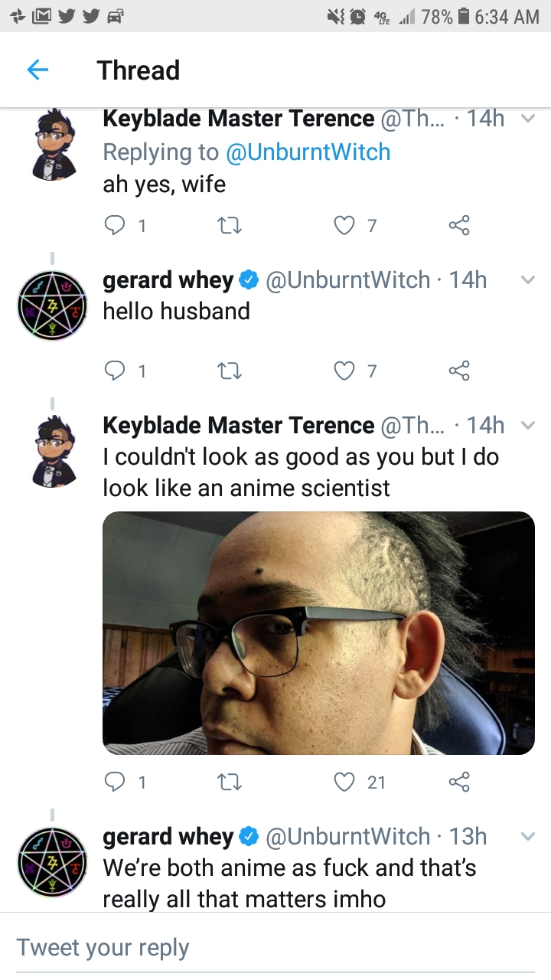This screenshot has width=551, height=980.
Task: Open options chevron on "ah yes, wife" tweet
Action: point(527,119)
